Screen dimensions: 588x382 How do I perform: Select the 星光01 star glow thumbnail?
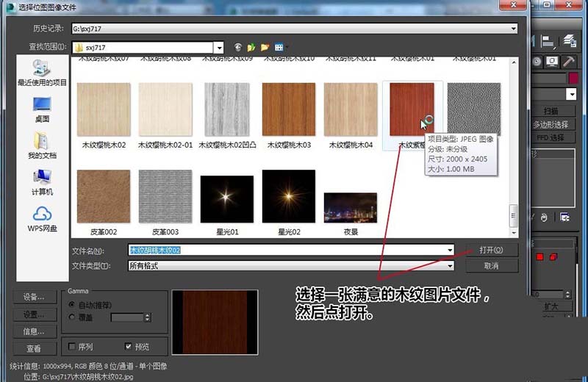tap(227, 199)
